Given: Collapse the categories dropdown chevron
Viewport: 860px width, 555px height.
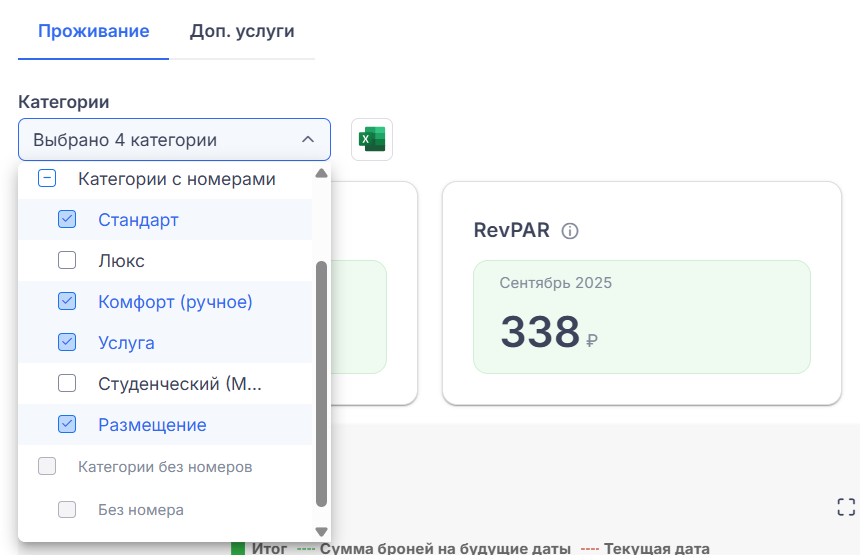Looking at the screenshot, I should point(308,140).
